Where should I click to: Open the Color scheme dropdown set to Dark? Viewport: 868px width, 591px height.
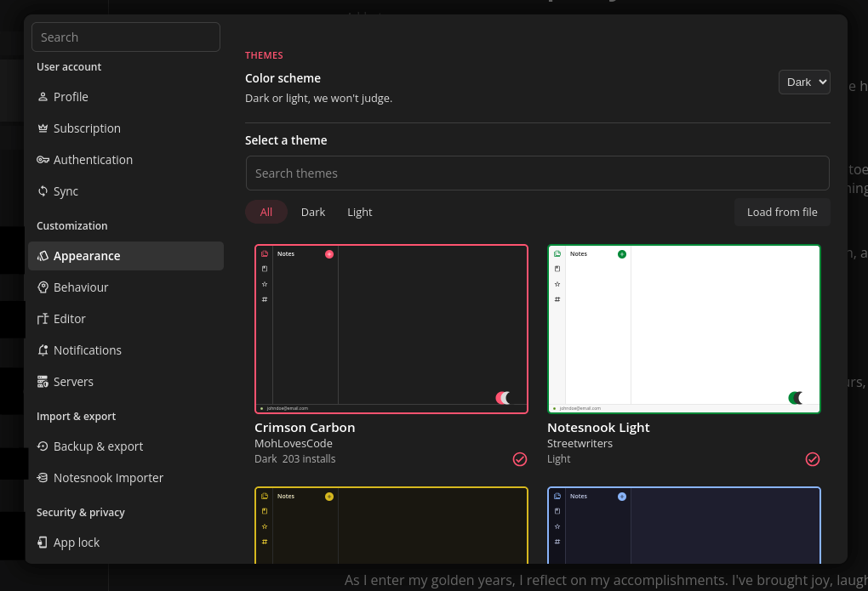[803, 82]
